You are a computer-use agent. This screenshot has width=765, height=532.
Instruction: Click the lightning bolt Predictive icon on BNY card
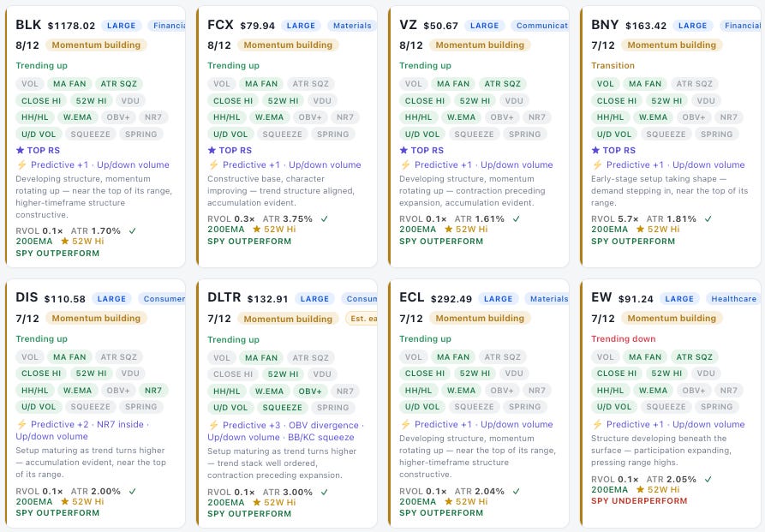coord(596,165)
